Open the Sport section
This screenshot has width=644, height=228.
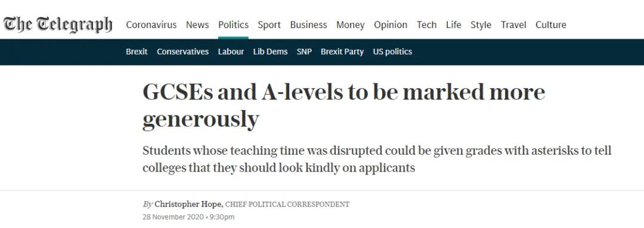pyautogui.click(x=270, y=25)
